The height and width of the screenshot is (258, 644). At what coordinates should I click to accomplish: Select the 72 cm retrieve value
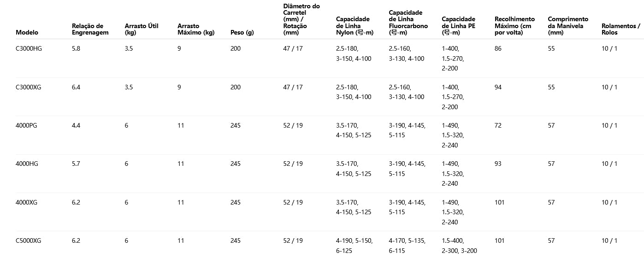(498, 125)
